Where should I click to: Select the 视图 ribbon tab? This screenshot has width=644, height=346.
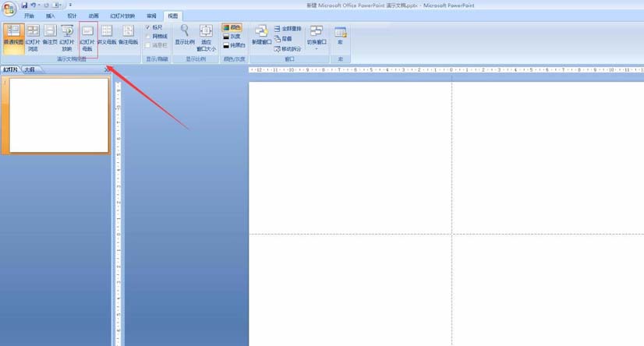(173, 16)
